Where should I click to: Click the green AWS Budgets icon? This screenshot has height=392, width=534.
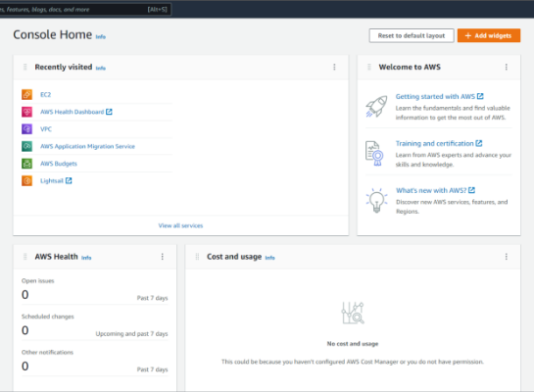[26, 164]
